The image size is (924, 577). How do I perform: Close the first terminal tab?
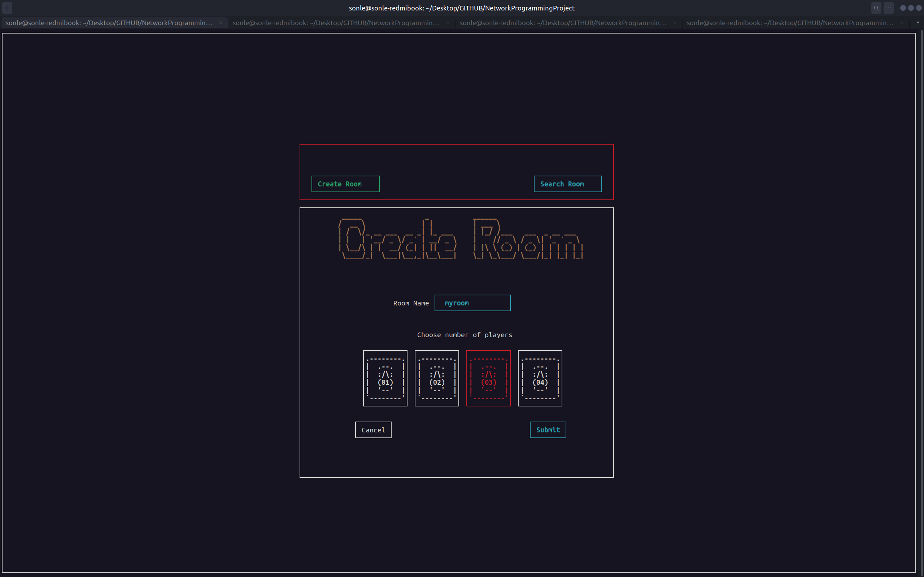pos(221,23)
